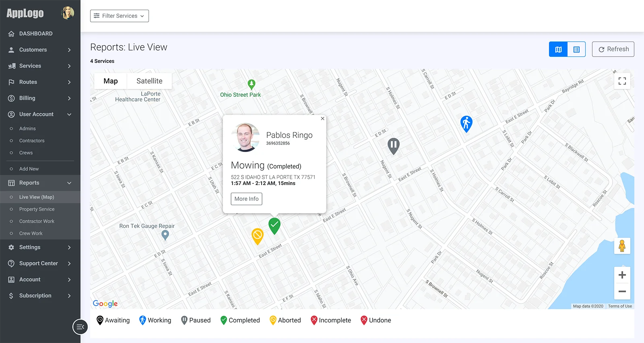Click the Subscription dollar icon

coord(11,296)
